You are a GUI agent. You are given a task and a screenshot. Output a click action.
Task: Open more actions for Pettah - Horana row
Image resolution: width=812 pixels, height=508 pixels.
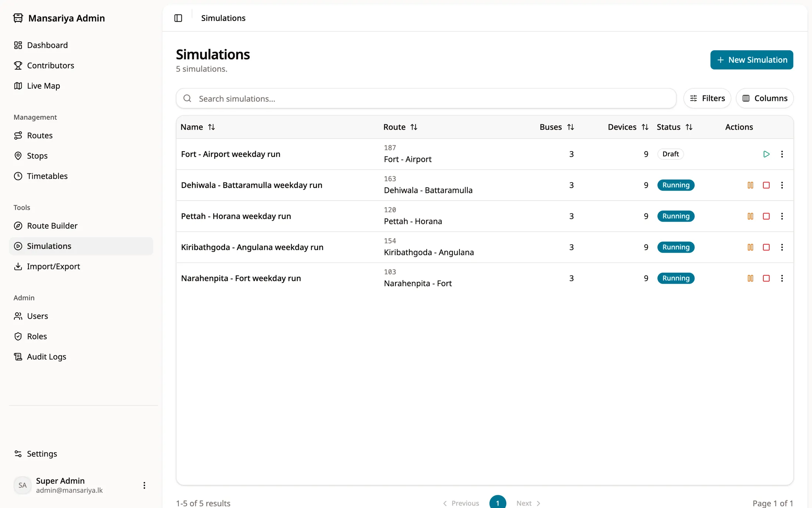[x=782, y=216]
